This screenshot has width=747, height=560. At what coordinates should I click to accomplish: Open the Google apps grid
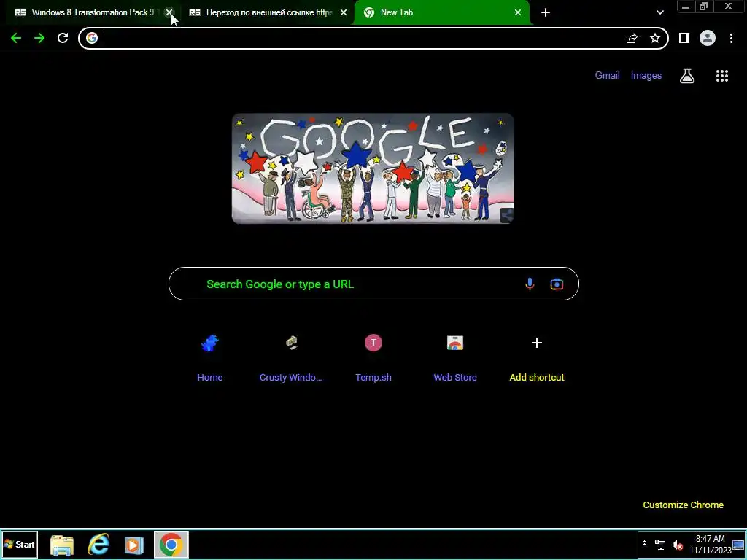click(x=722, y=76)
